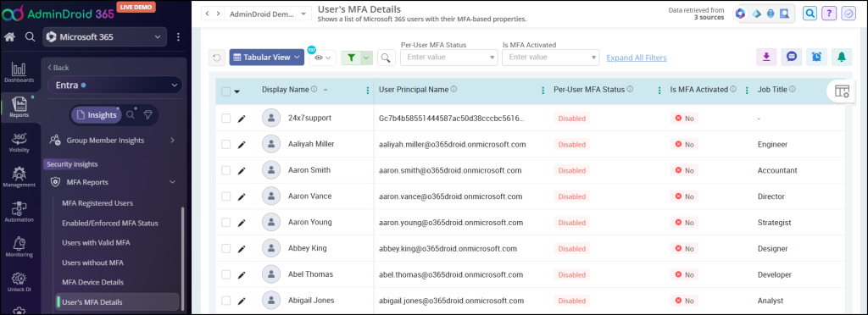Open Display Name column options three-dot menu
The width and height of the screenshot is (868, 315).
[x=368, y=91]
